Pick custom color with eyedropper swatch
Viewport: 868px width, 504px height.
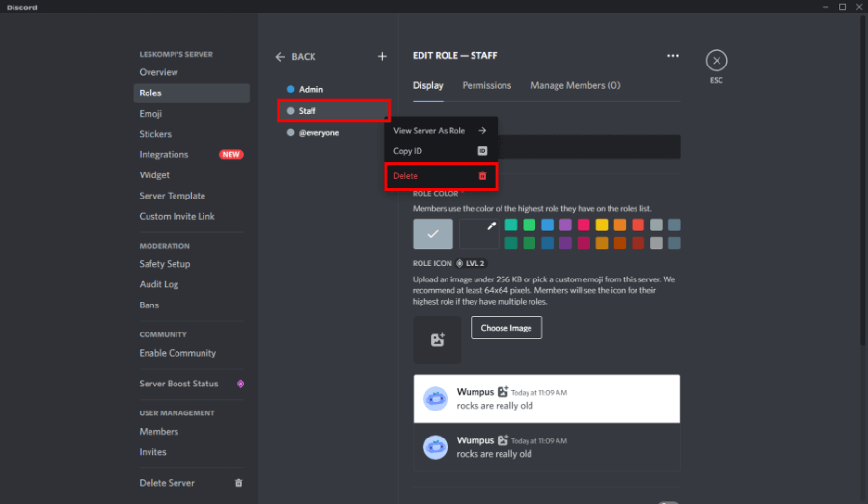pos(478,233)
